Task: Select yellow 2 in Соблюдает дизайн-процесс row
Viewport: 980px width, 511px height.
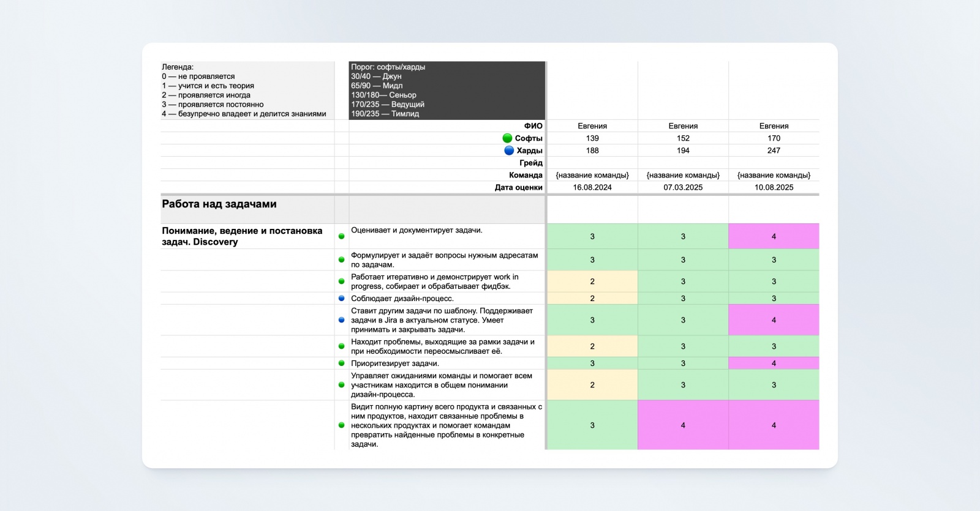Action: [592, 299]
